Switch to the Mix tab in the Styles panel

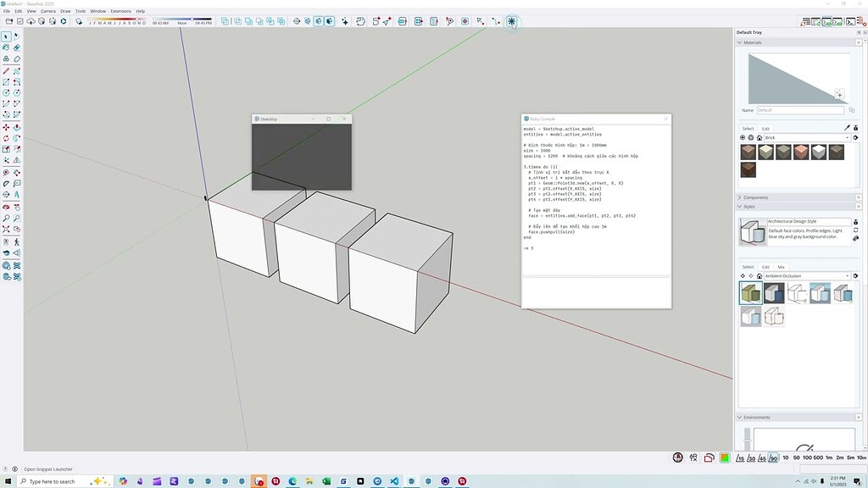click(781, 267)
